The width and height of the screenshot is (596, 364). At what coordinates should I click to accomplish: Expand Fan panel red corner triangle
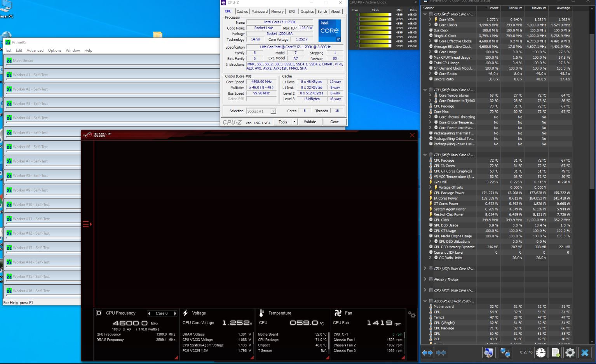point(403,357)
